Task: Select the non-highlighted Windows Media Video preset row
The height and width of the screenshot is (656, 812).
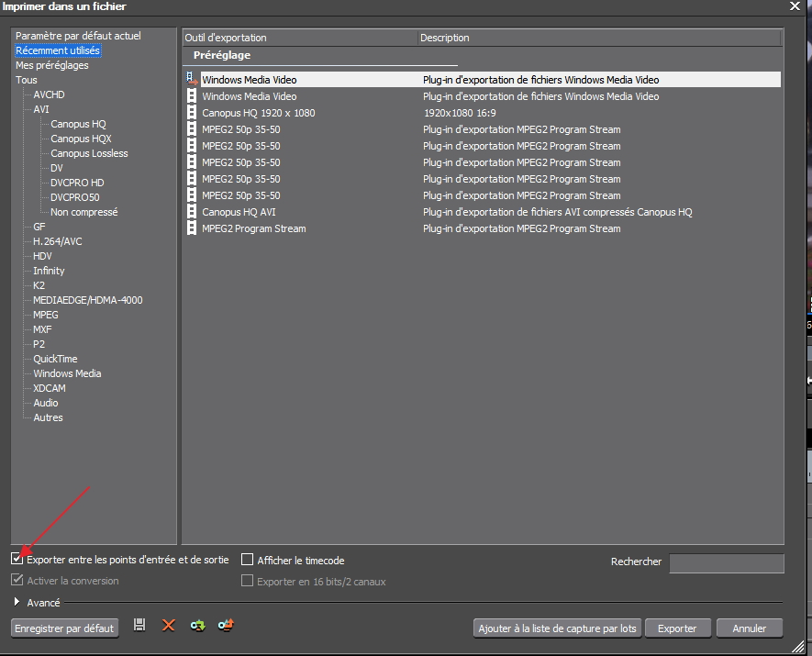Action: coord(483,96)
